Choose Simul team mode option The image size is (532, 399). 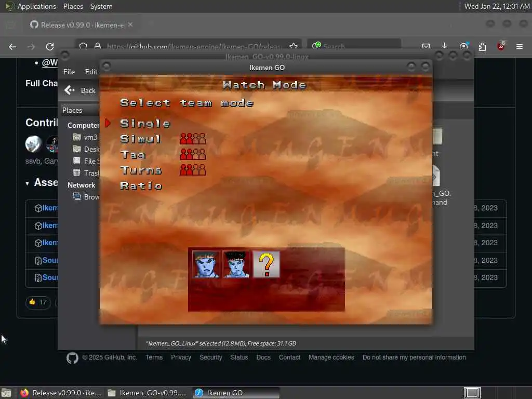(140, 139)
